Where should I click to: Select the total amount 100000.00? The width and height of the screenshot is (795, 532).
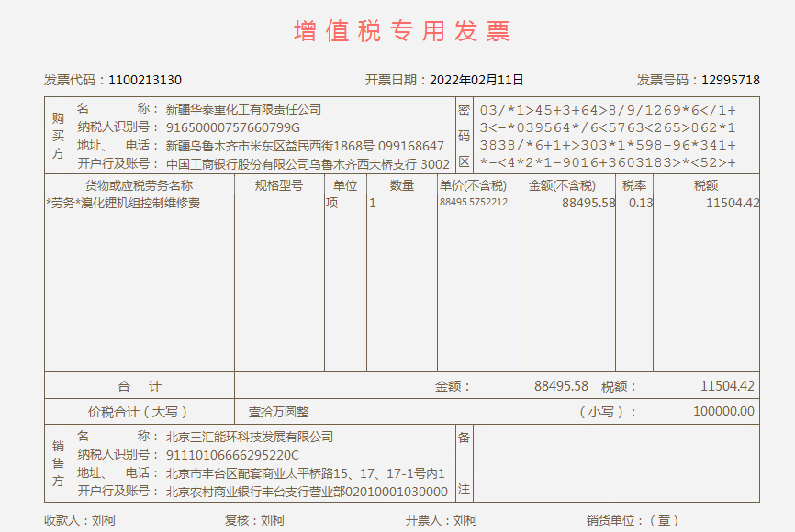(x=723, y=412)
